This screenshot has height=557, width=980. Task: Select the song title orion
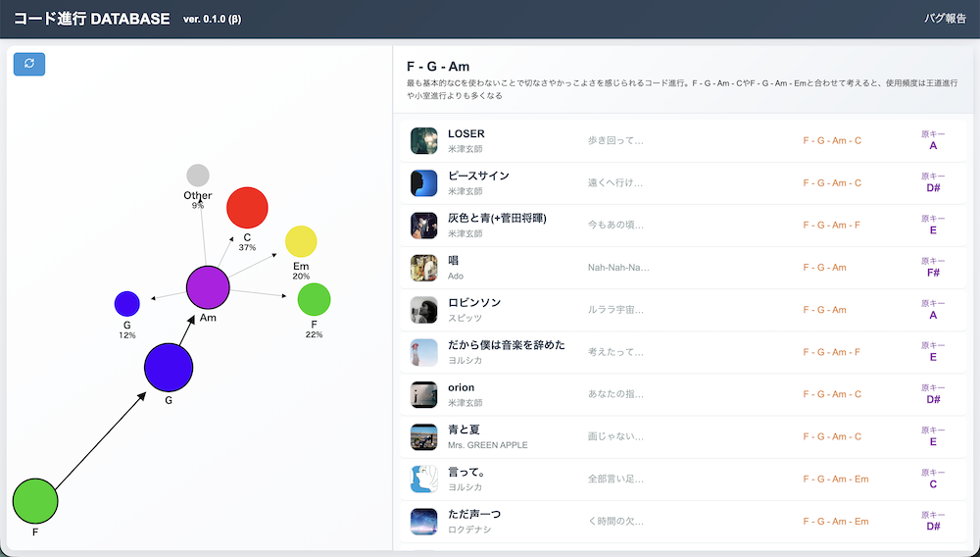(x=462, y=387)
